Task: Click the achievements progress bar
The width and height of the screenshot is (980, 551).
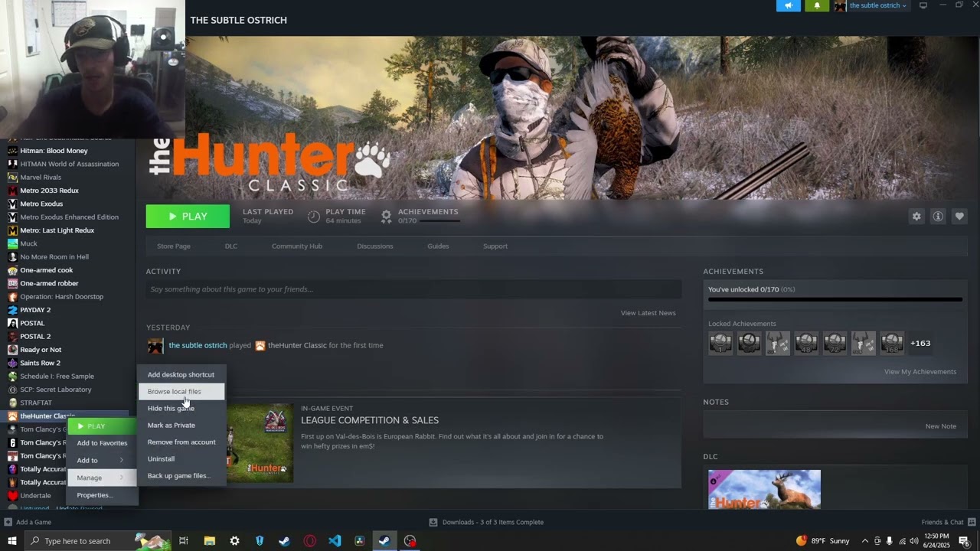Action: tap(835, 300)
